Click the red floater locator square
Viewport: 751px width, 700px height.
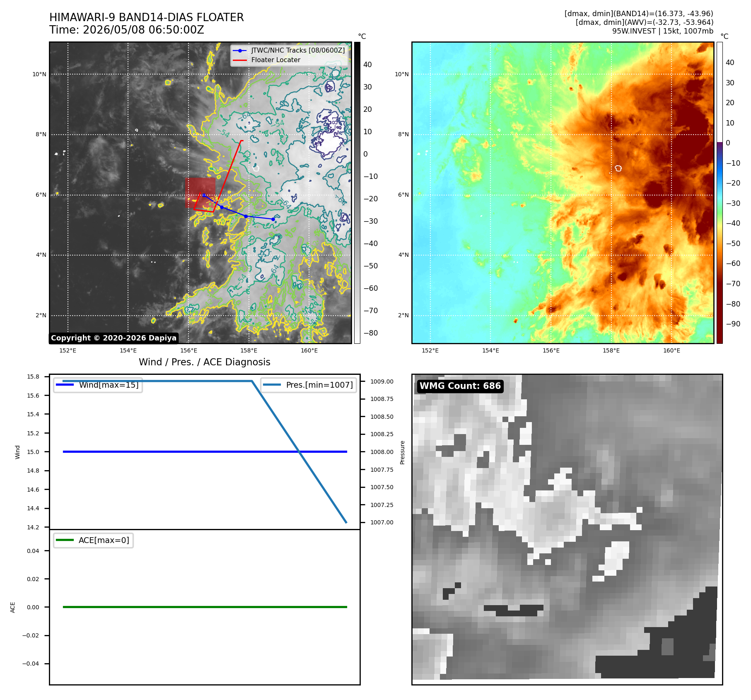click(200, 193)
